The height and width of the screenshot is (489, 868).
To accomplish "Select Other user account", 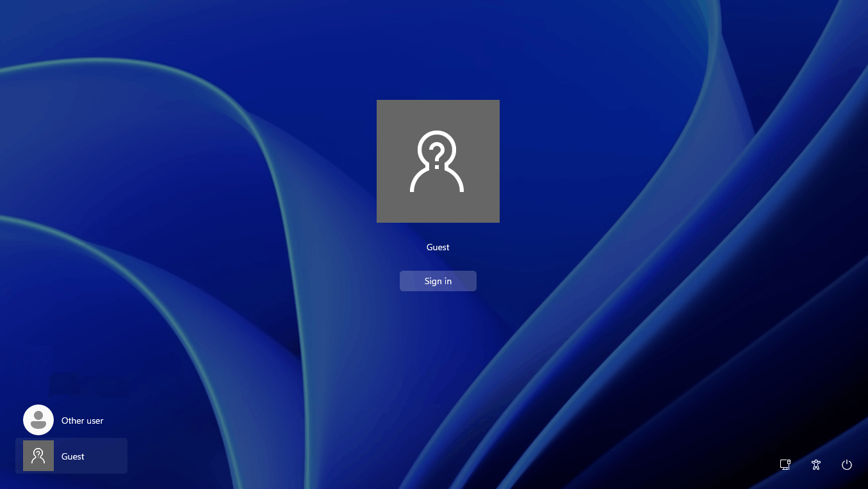I will [71, 420].
